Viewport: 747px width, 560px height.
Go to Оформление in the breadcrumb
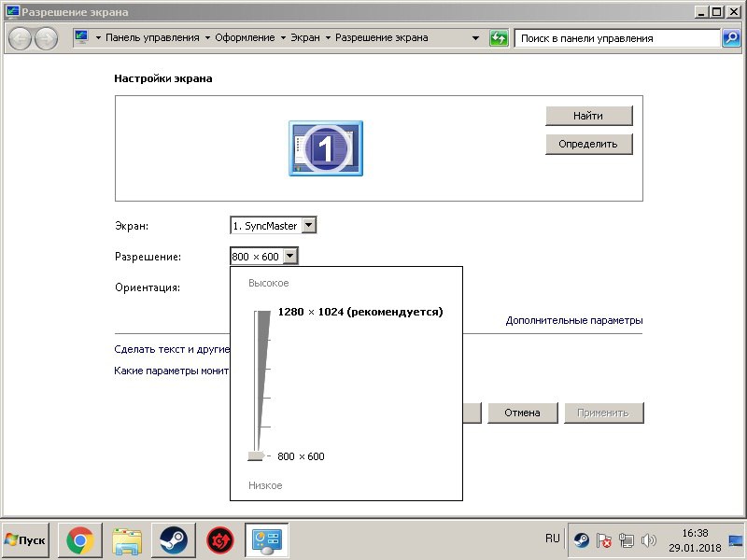pyautogui.click(x=245, y=38)
